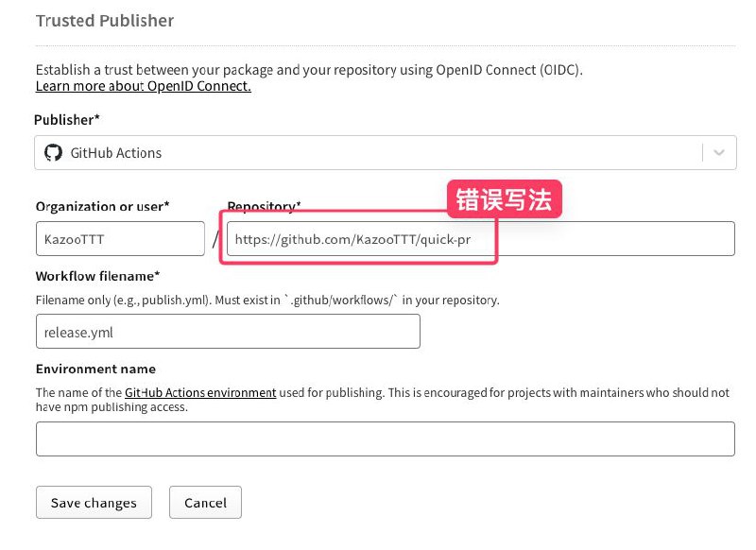756x550 pixels.
Task: Click the slash separator between organization and repository fields
Action: [215, 238]
